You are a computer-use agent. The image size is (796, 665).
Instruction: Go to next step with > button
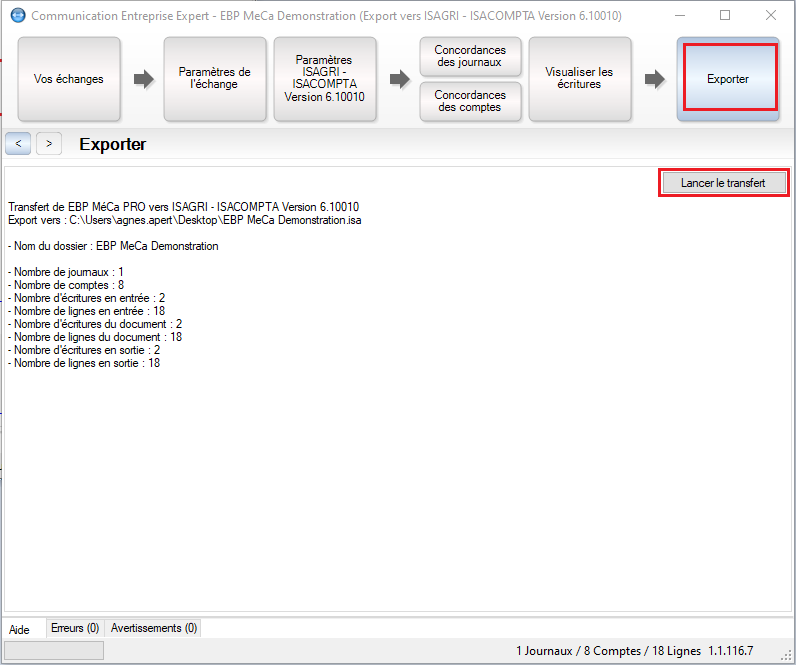coord(49,144)
